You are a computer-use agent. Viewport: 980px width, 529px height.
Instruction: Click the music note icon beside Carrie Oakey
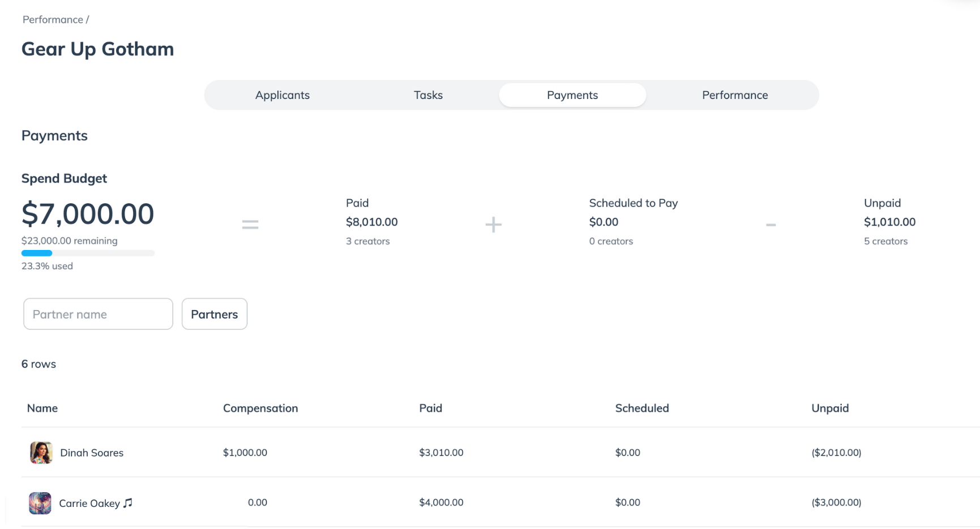128,503
